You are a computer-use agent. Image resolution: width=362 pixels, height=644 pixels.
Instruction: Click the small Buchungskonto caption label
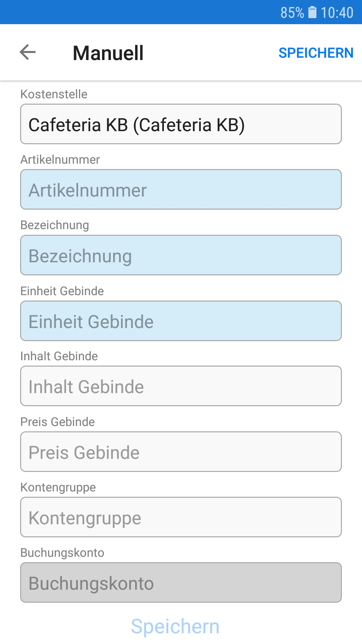[62, 553]
